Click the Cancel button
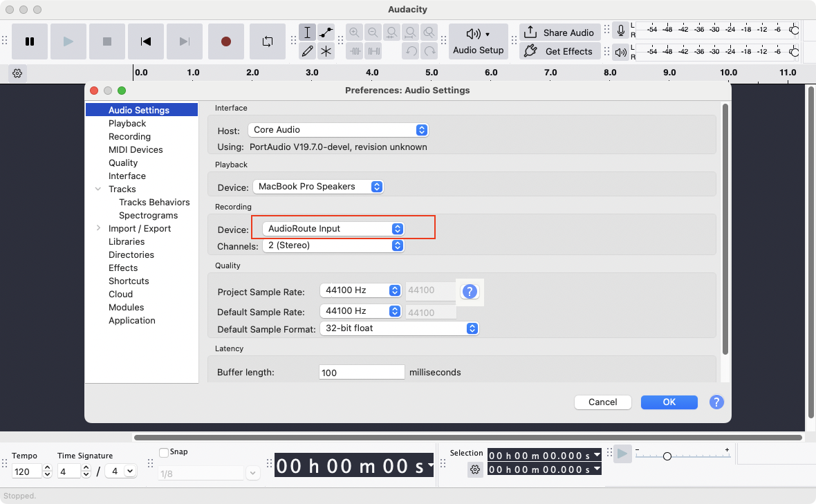 click(x=602, y=402)
